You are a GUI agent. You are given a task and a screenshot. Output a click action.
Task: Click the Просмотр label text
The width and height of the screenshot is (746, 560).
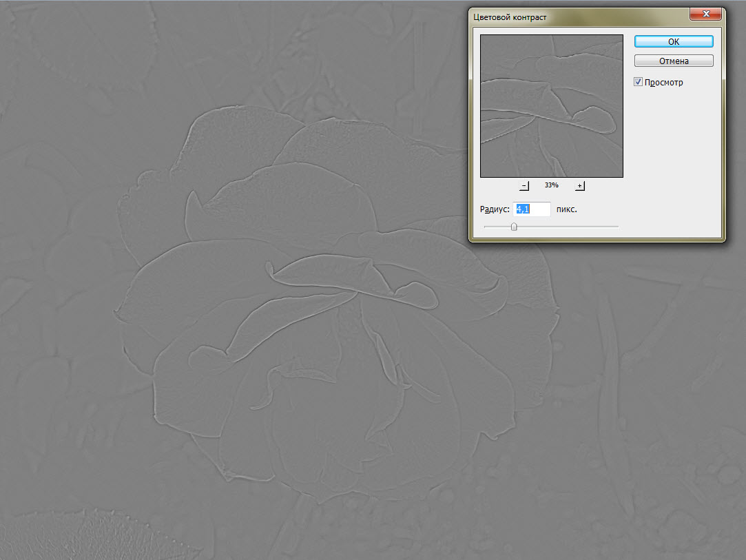coord(664,82)
